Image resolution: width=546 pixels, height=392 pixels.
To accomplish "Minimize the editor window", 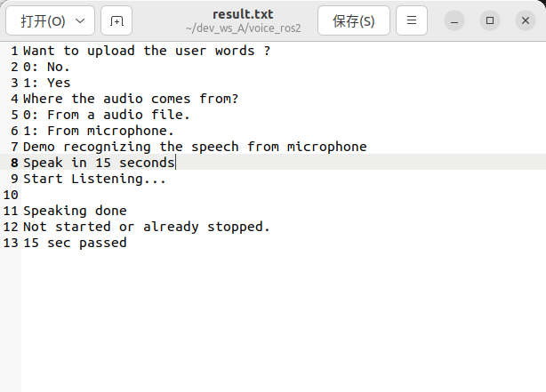I will tap(454, 20).
